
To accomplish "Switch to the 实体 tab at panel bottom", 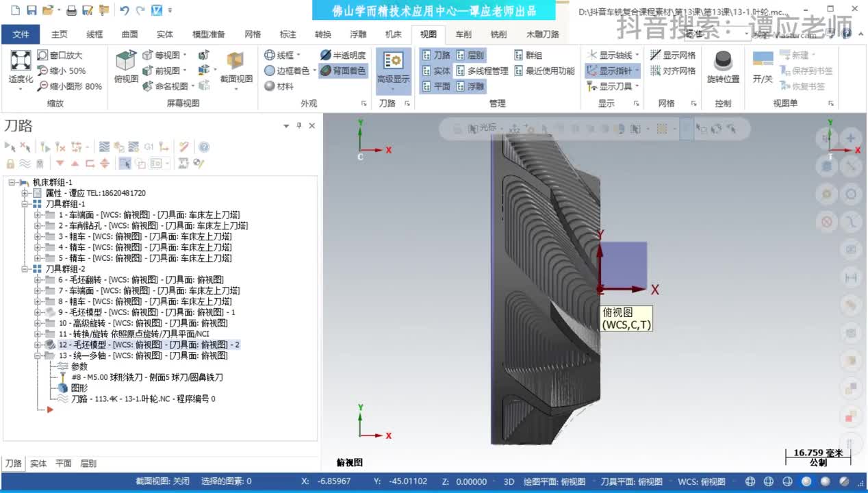I will [x=38, y=464].
